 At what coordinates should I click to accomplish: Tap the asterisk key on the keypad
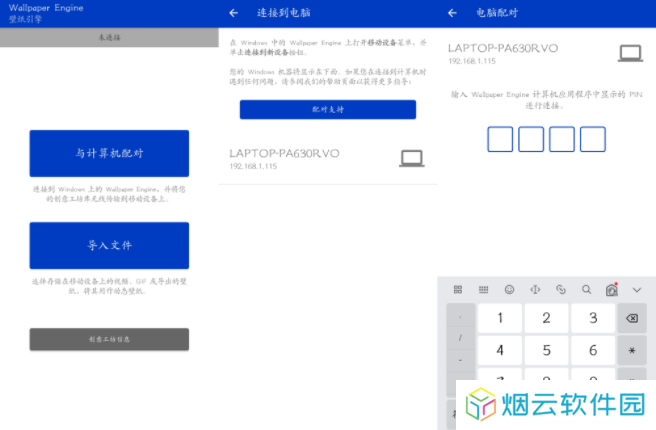pos(632,351)
